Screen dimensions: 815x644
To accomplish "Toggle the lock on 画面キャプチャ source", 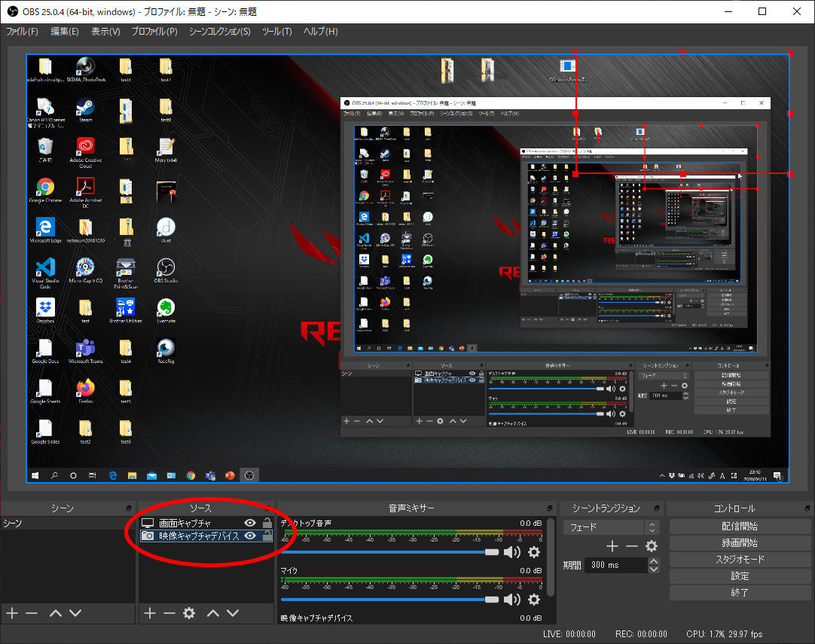I will tap(267, 523).
